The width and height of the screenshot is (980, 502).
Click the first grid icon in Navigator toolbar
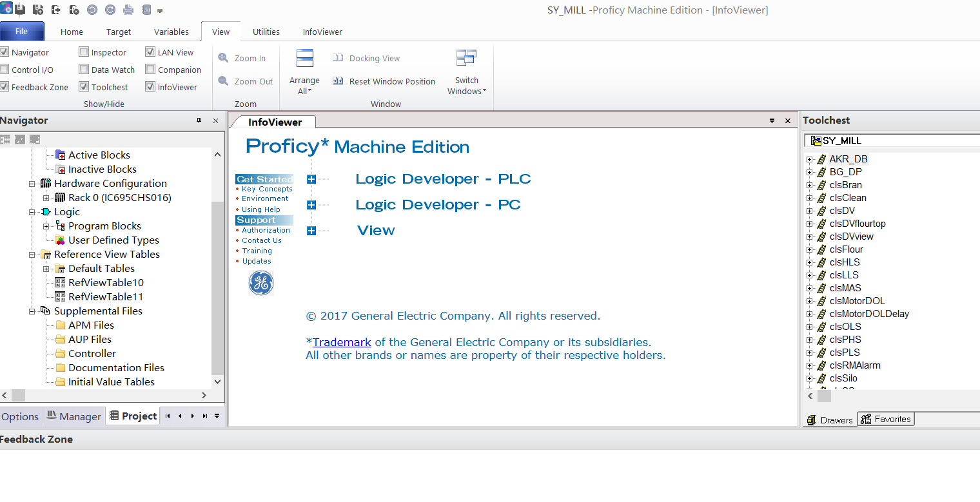5,139
